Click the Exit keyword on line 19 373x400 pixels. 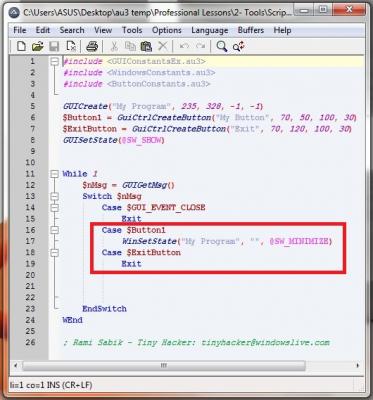pyautogui.click(x=131, y=264)
